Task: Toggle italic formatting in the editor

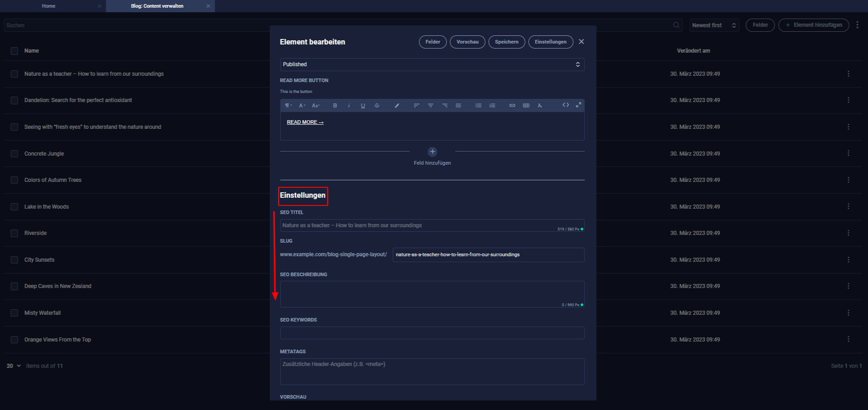Action: (x=349, y=106)
